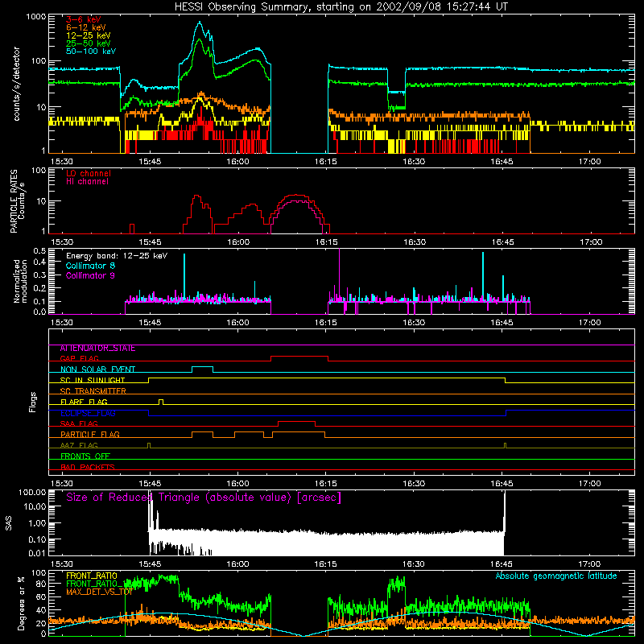Image resolution: width=644 pixels, height=644 pixels.
Task: Click the FRONTS_OFF flag label
Action: tap(85, 456)
